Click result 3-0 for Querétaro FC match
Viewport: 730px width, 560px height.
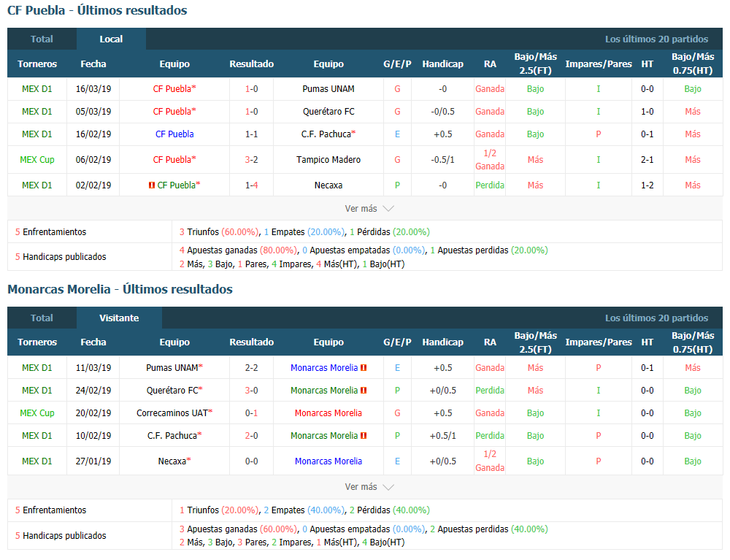tap(251, 391)
